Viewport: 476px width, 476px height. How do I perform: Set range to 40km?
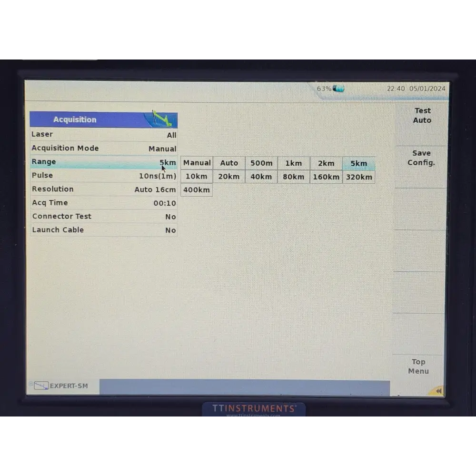[x=261, y=177]
